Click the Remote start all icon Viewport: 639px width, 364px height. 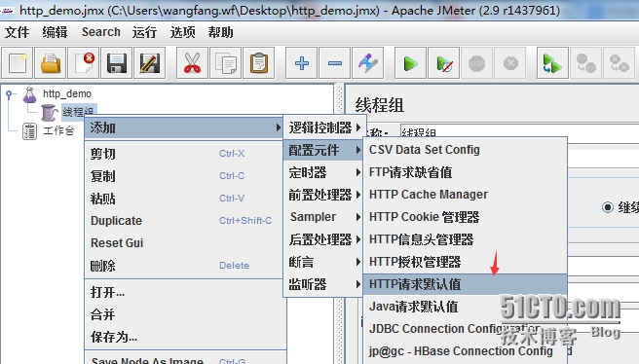coord(552,63)
